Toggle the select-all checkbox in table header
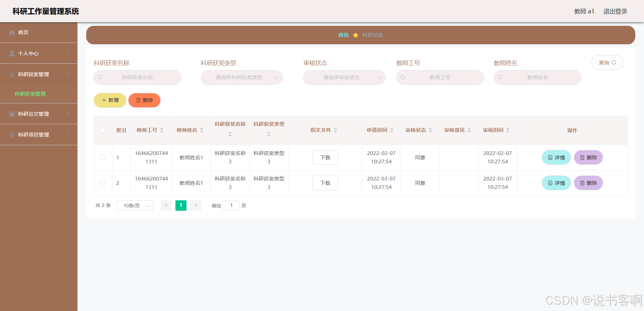The width and height of the screenshot is (644, 311). pyautogui.click(x=103, y=130)
